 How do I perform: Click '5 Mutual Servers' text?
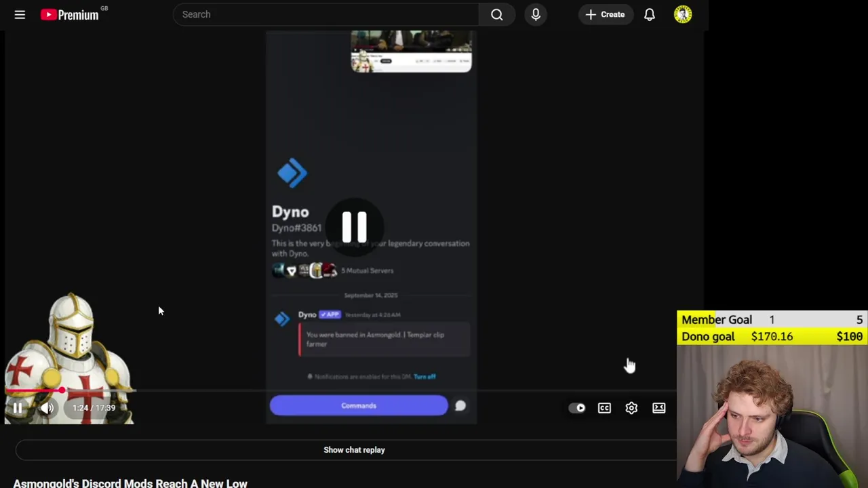(x=367, y=270)
